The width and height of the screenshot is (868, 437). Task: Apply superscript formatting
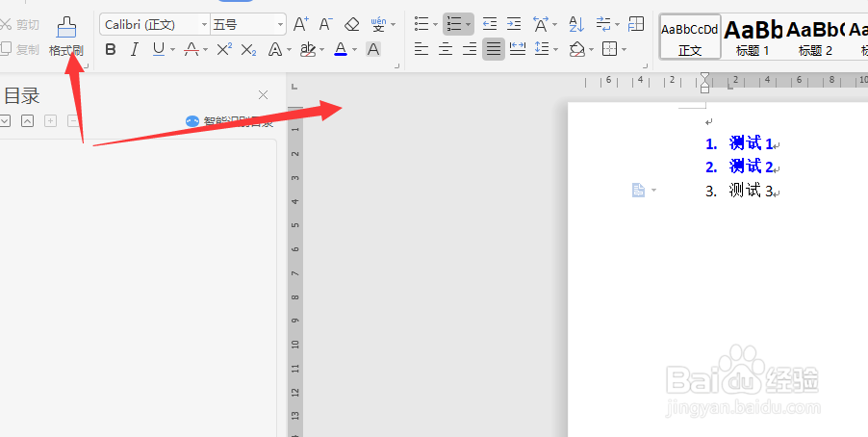tap(223, 50)
